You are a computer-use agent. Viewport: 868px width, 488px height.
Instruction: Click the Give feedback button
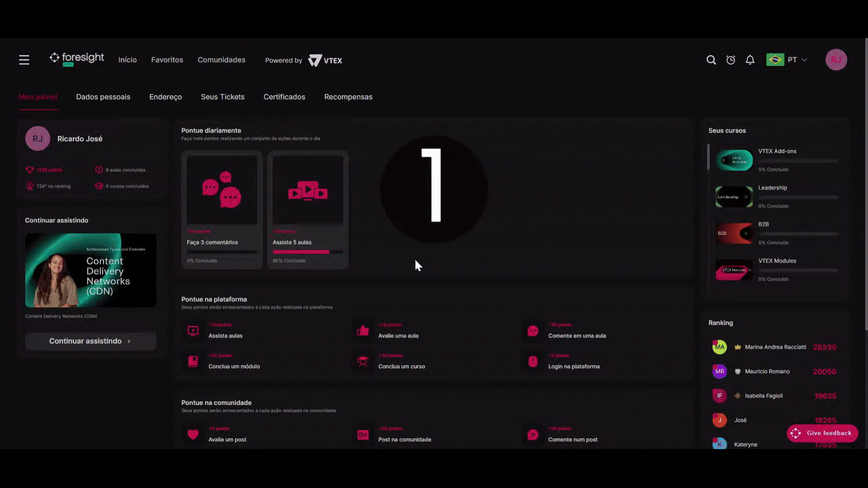coord(822,433)
